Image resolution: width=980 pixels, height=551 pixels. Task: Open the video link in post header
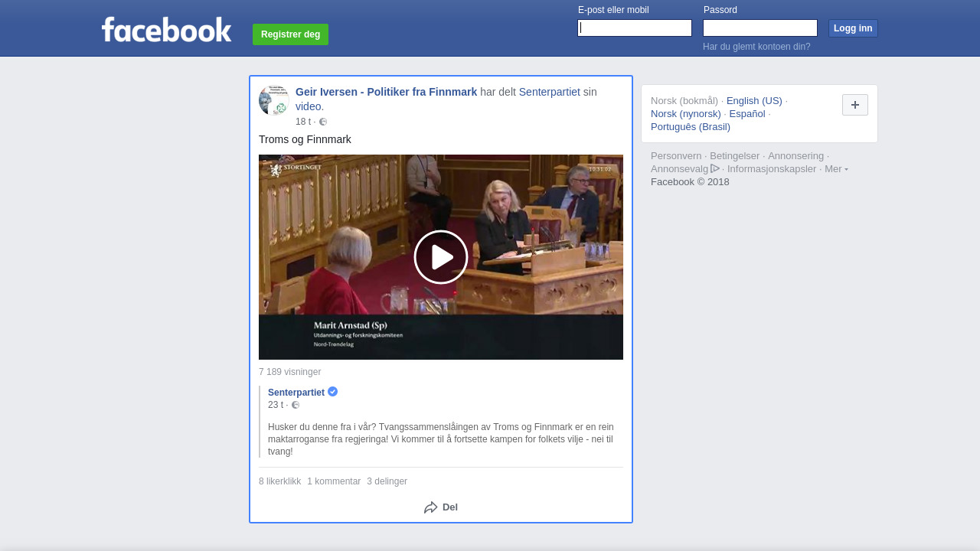(308, 106)
